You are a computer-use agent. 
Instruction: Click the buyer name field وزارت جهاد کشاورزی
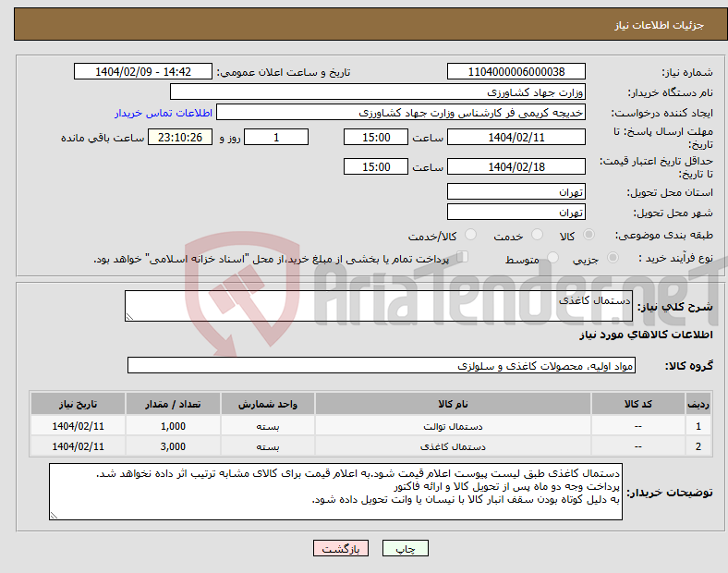click(x=378, y=91)
